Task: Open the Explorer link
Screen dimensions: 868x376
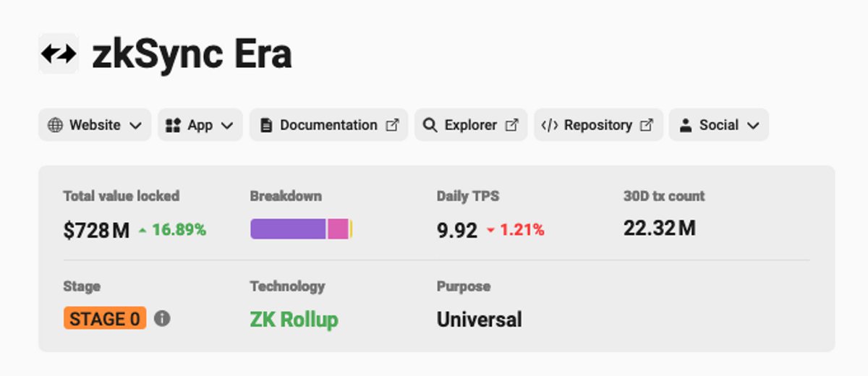Action: (x=471, y=125)
